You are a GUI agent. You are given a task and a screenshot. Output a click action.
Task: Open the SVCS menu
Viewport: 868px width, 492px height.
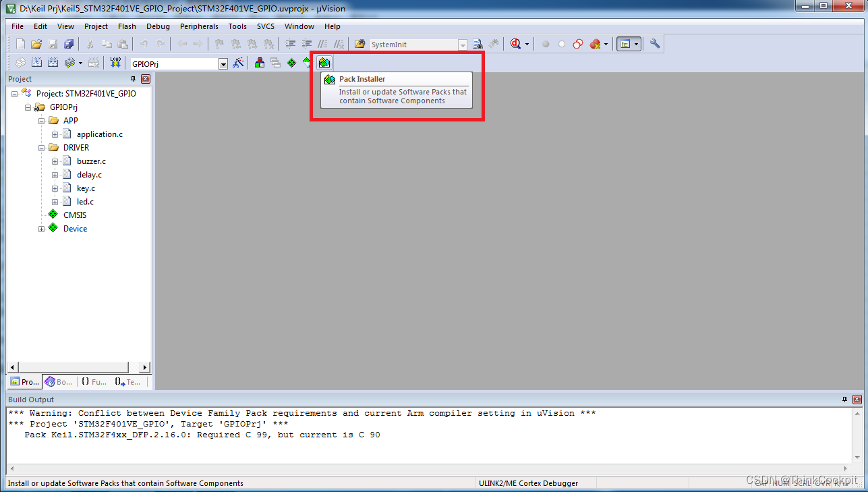click(x=266, y=26)
